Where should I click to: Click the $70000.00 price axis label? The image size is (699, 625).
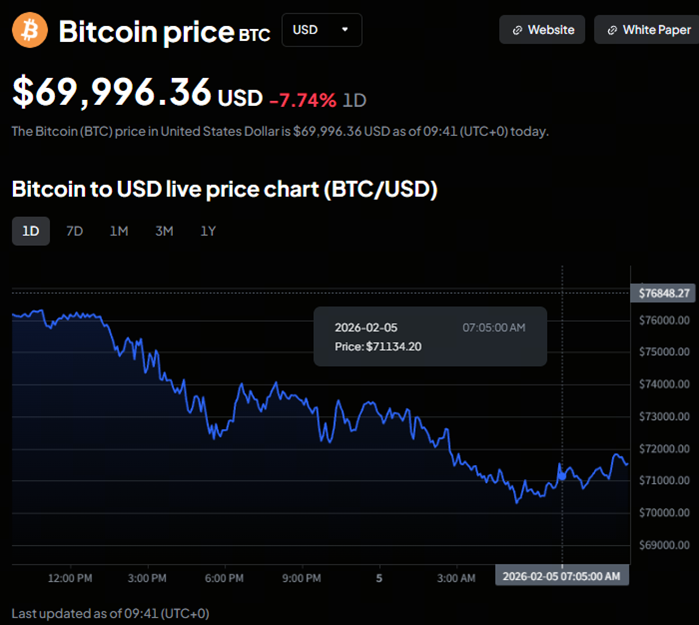tap(665, 513)
